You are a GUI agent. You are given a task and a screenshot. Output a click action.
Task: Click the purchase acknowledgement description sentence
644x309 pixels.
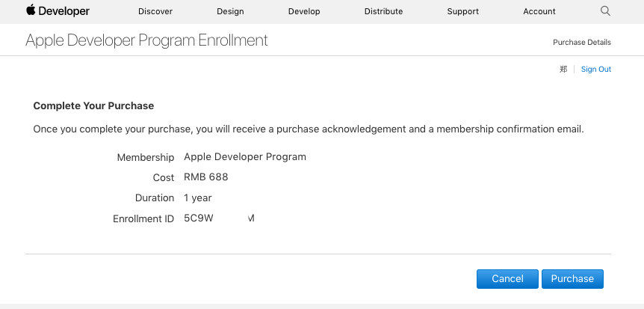pos(309,129)
